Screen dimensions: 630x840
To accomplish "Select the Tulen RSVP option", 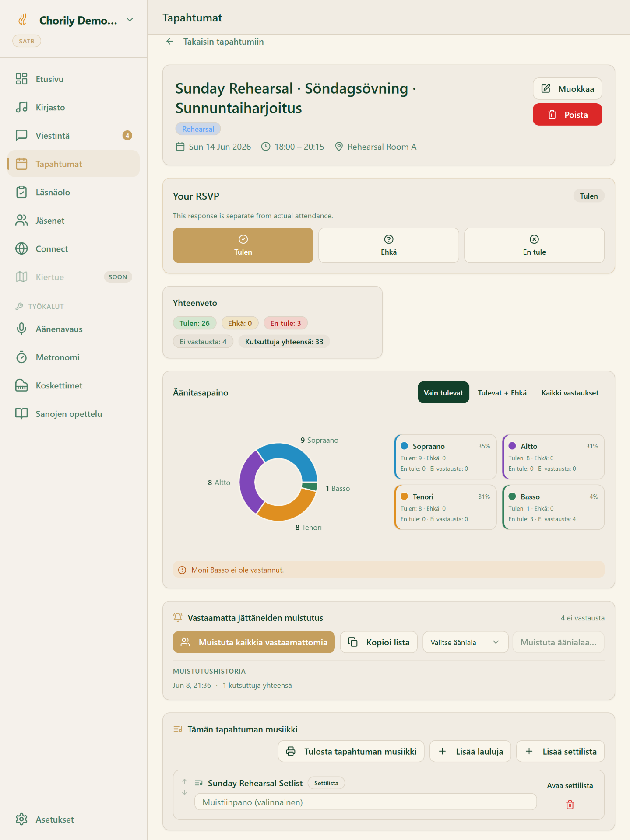I will (x=243, y=245).
